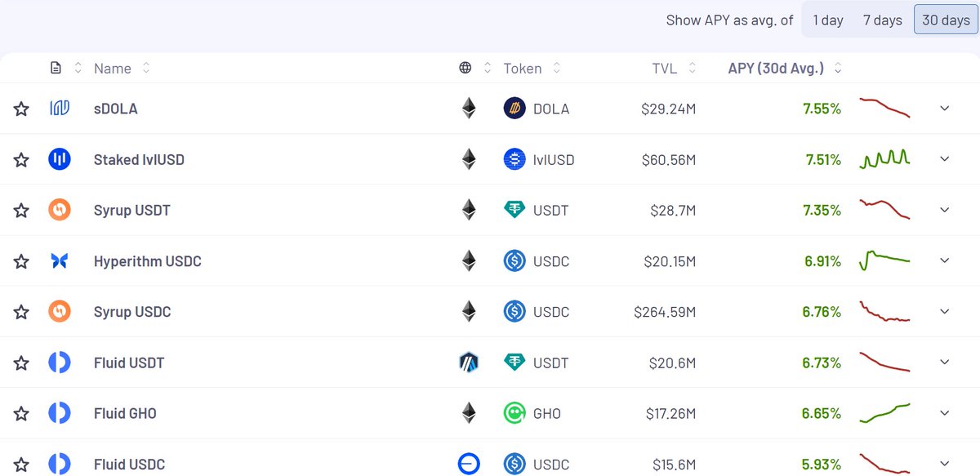Sort the table by Name
The image size is (980, 476).
pyautogui.click(x=122, y=68)
